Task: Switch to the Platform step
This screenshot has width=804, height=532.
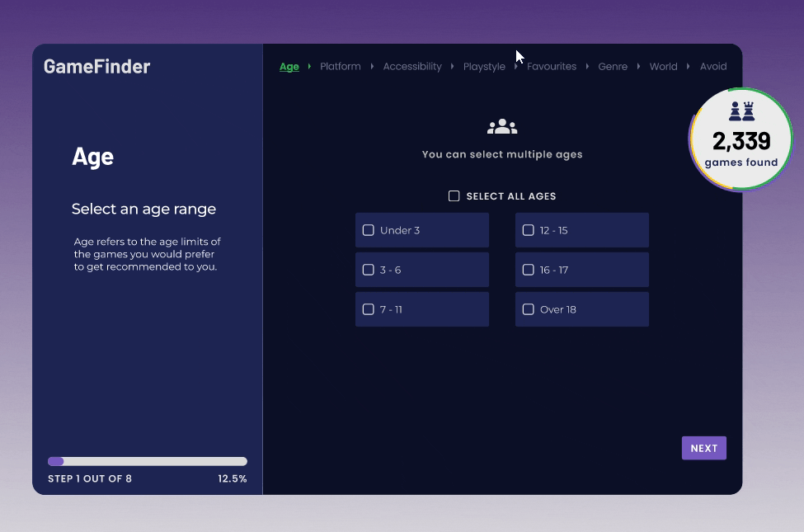Action: [x=340, y=66]
